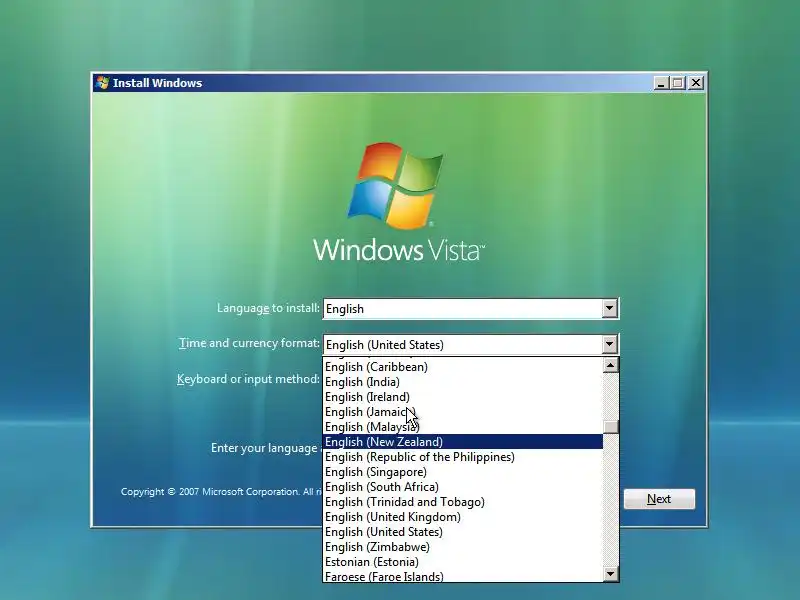Maximize the Install Windows window
This screenshot has width=800, height=600.
[678, 83]
